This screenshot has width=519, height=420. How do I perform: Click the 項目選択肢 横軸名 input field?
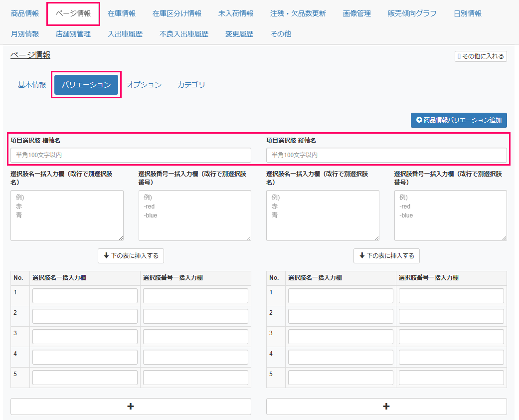pyautogui.click(x=131, y=155)
